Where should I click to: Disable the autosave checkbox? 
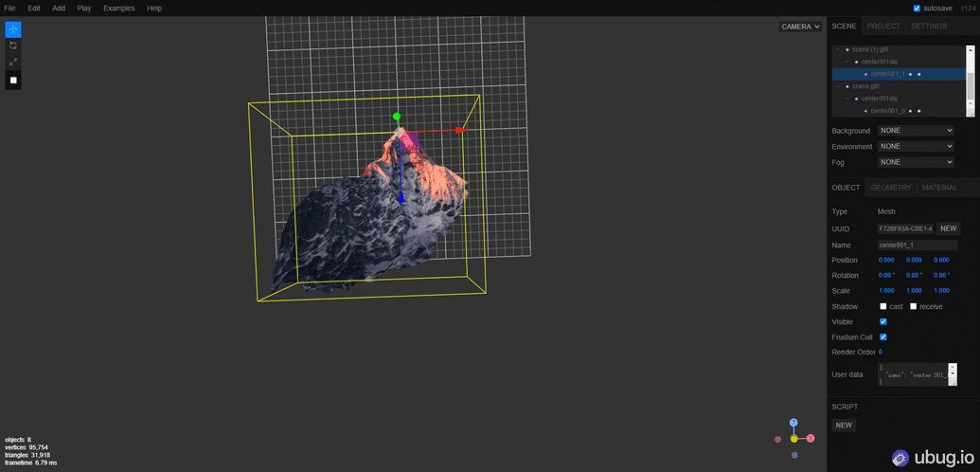(x=917, y=9)
